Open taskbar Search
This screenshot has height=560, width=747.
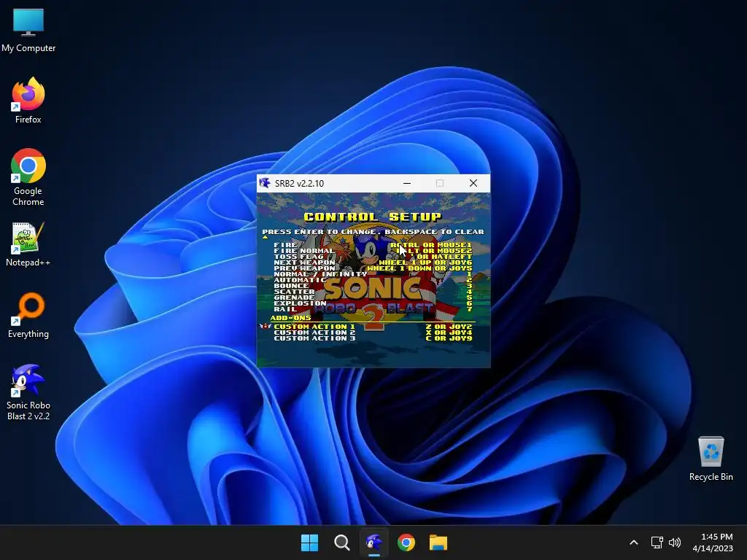pos(341,542)
